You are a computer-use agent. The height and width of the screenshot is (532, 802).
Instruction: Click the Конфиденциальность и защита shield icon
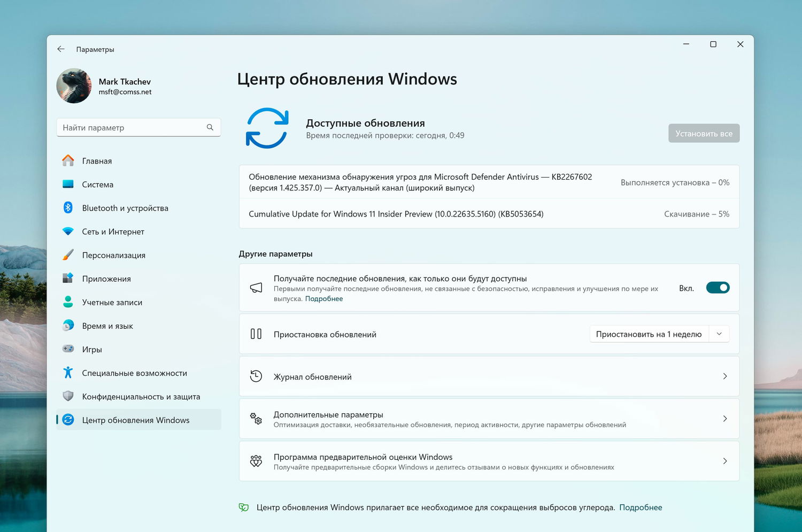pyautogui.click(x=68, y=396)
